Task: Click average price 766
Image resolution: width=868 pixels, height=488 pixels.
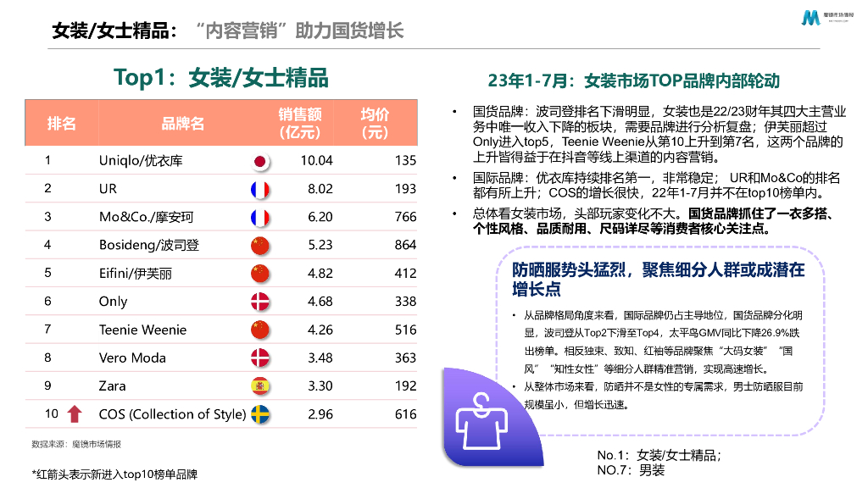Action: 406,217
